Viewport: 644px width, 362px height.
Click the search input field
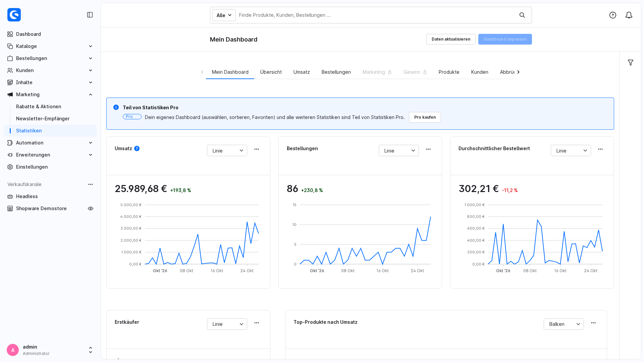tap(376, 15)
